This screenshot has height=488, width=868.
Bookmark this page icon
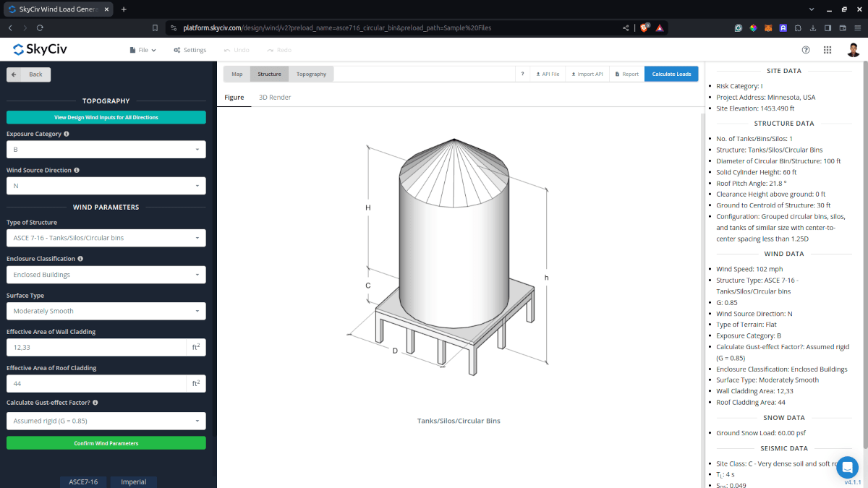155,27
